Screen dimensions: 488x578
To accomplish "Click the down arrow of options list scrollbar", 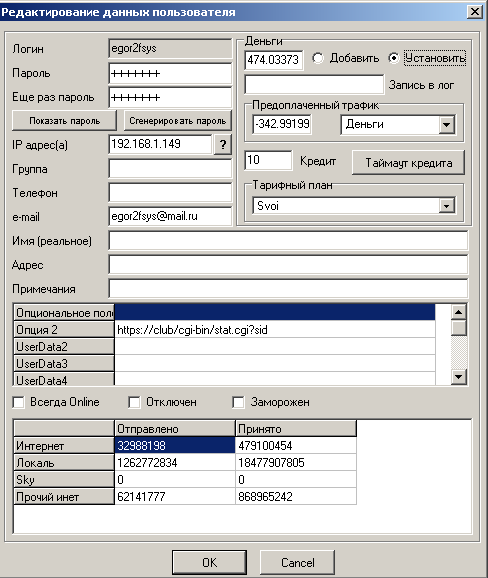I will tap(459, 377).
